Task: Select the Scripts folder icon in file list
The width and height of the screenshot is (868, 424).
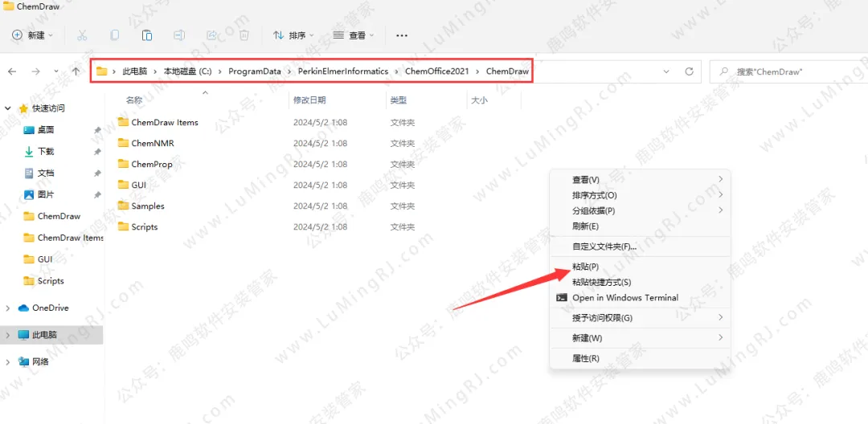Action: coord(123,226)
